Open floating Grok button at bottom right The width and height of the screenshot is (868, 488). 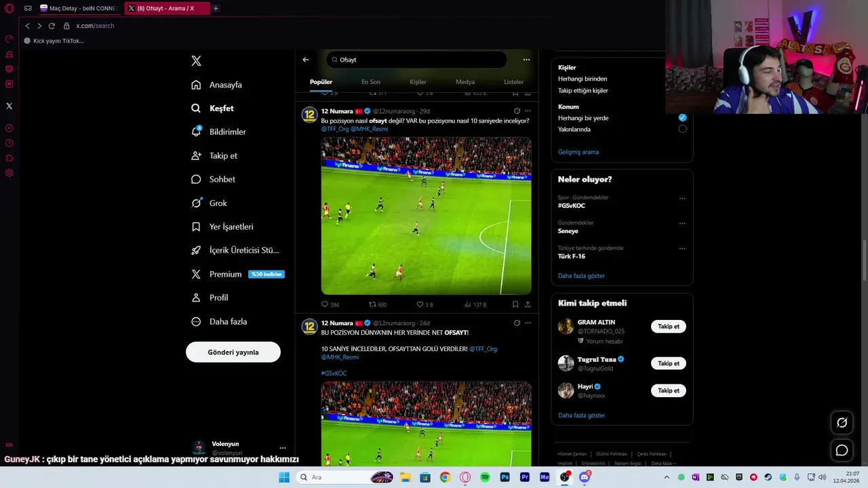(842, 423)
